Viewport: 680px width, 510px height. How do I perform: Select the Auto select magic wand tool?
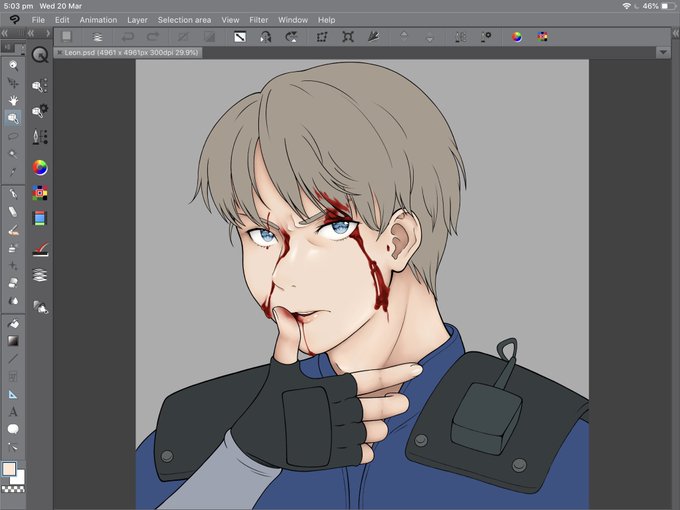[13, 154]
